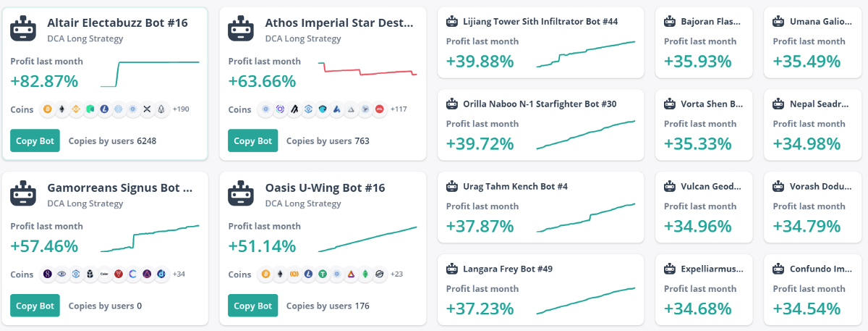Click the Tether coin icon in Oasis U-Wing card

point(323,275)
